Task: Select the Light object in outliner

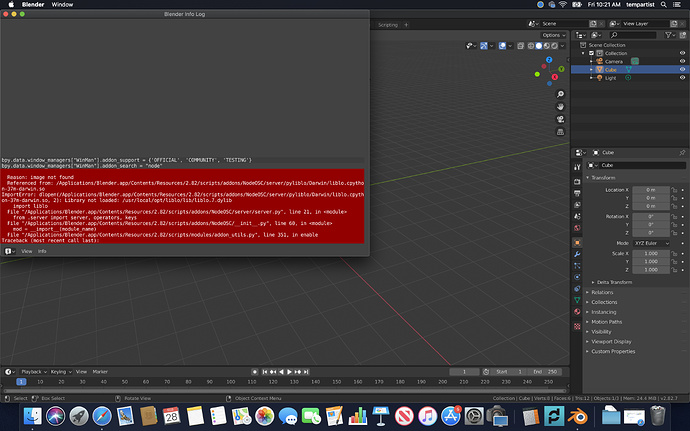Action: click(x=610, y=78)
